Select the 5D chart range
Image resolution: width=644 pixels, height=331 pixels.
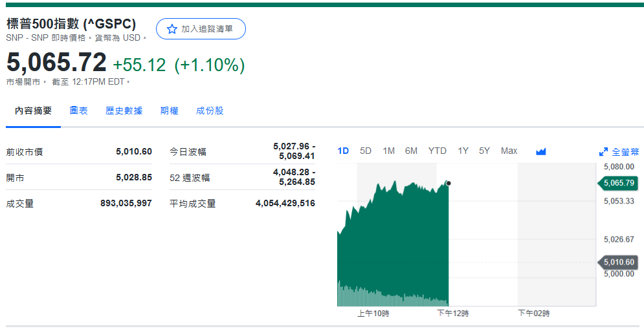pos(366,151)
